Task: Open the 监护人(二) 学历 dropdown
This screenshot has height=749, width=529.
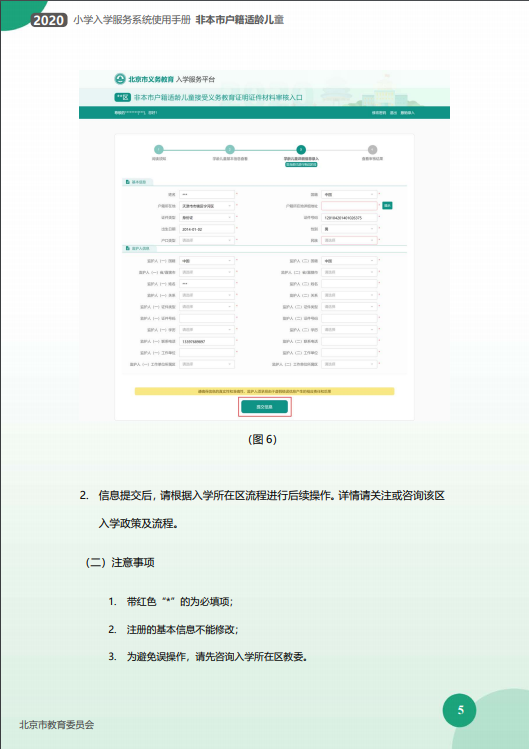Action: click(349, 330)
